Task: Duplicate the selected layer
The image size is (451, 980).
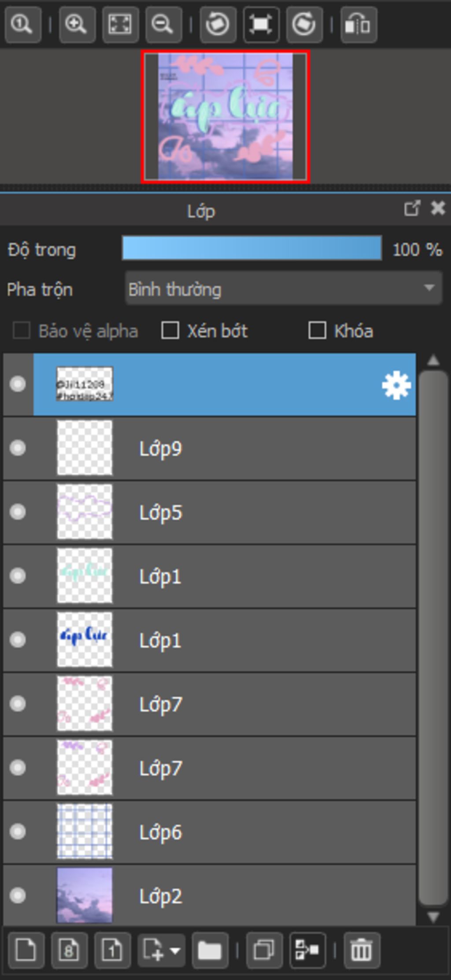Action: point(264,951)
